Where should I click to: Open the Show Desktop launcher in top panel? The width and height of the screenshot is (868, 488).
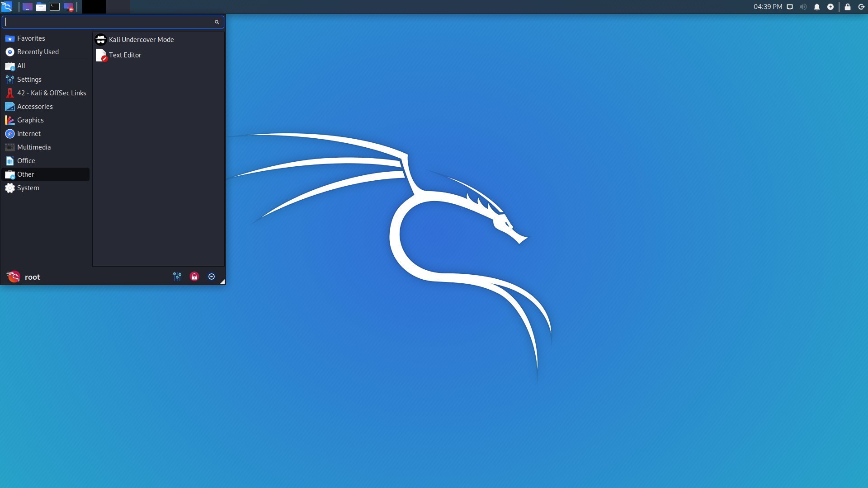click(x=28, y=7)
